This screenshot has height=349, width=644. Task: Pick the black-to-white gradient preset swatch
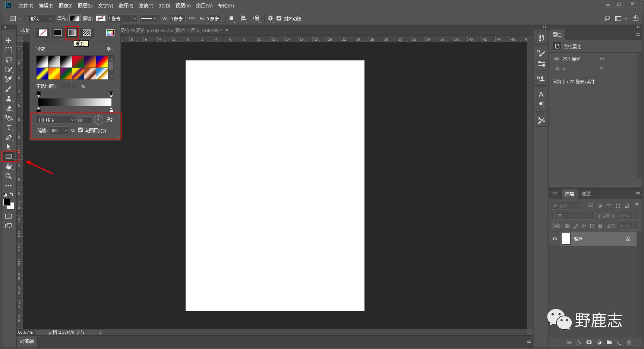pos(42,62)
